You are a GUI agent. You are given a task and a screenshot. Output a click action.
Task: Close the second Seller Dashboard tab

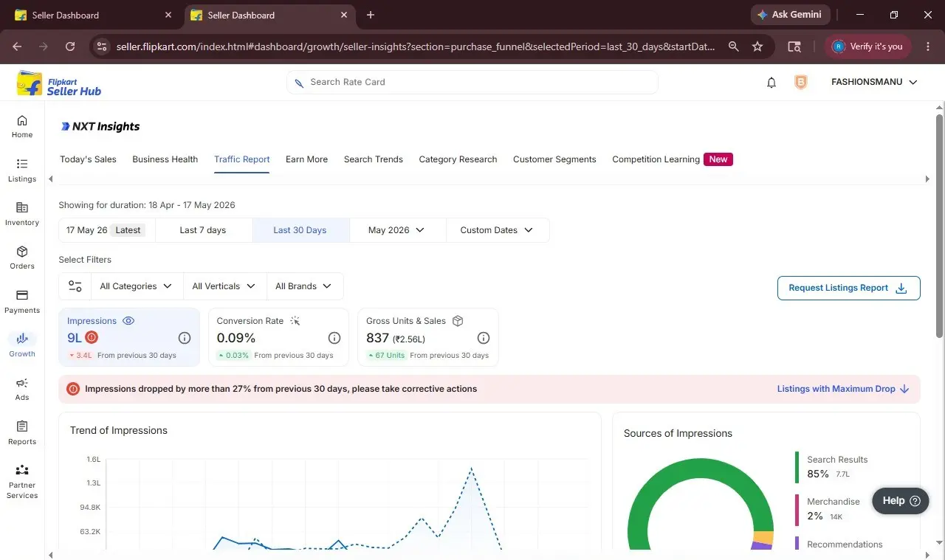[x=343, y=15]
